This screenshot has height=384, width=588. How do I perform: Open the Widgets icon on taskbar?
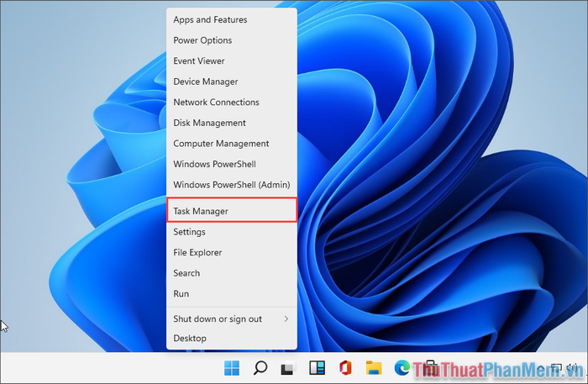pos(317,368)
